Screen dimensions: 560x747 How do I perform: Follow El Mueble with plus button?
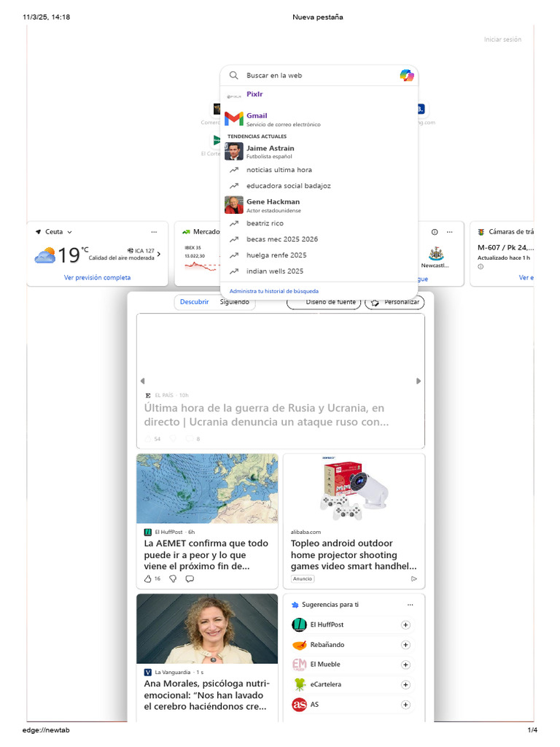405,665
